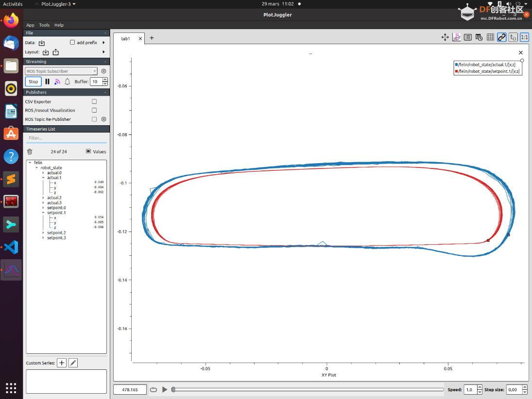Collapse the actual.1 tree node
The height and width of the screenshot is (399, 532).
(43, 178)
